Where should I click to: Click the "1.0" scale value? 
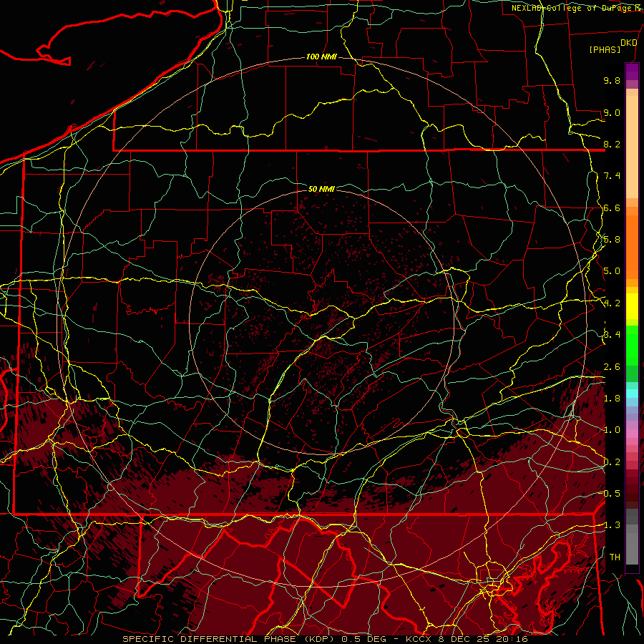[x=612, y=430]
